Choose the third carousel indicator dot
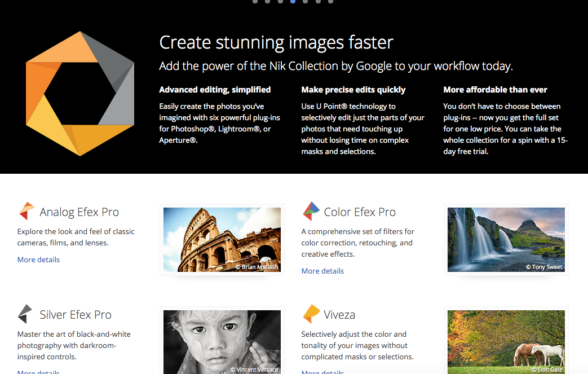Viewport: 588px width, 374px height. point(280,2)
